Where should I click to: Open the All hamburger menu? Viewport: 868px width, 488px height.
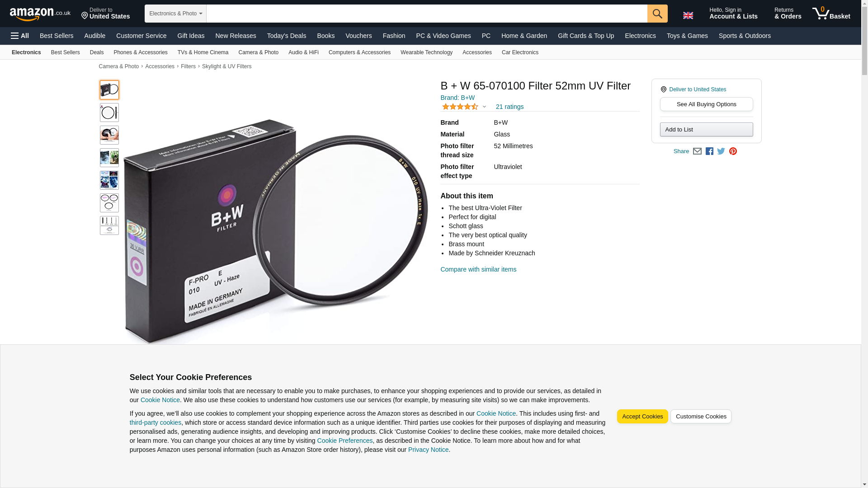(x=20, y=36)
